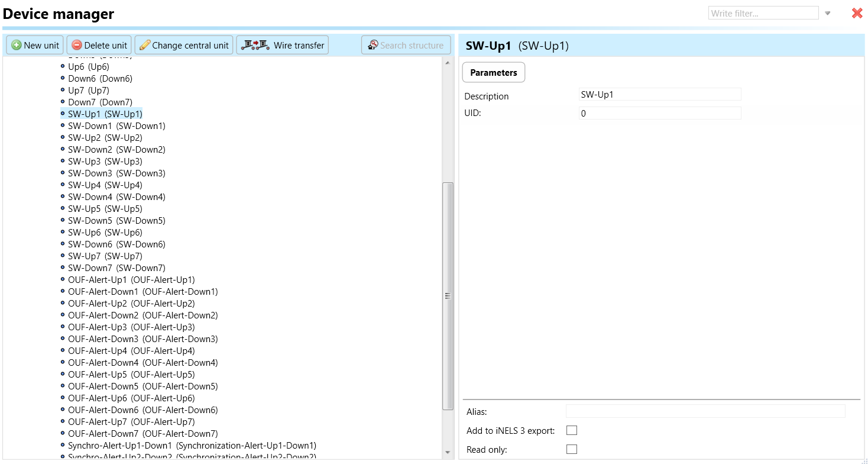The image size is (868, 464).
Task: Click the Search structure button
Action: click(x=406, y=46)
